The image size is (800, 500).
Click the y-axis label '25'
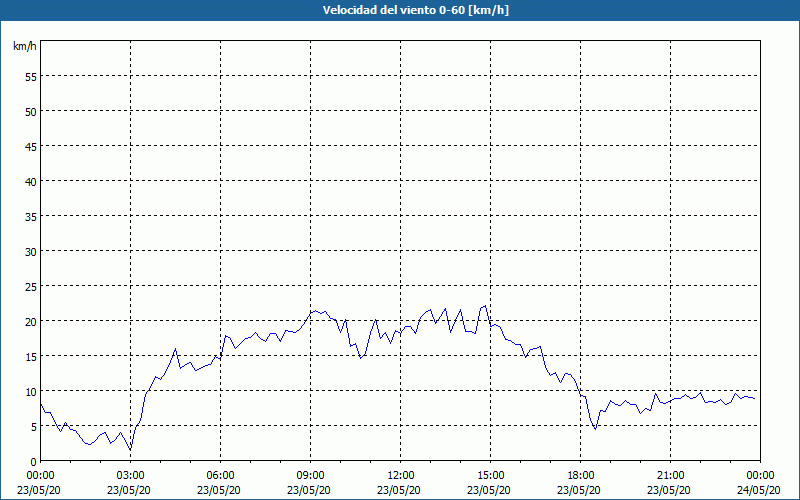coord(31,287)
